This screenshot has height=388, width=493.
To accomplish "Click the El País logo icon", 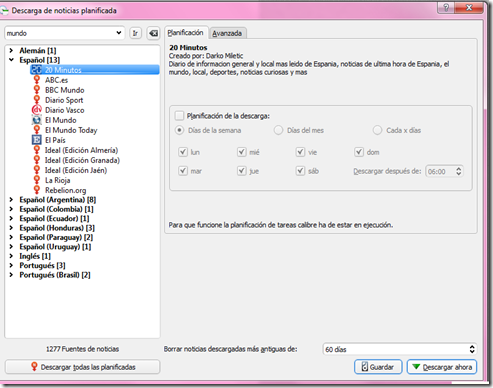I will tap(37, 140).
